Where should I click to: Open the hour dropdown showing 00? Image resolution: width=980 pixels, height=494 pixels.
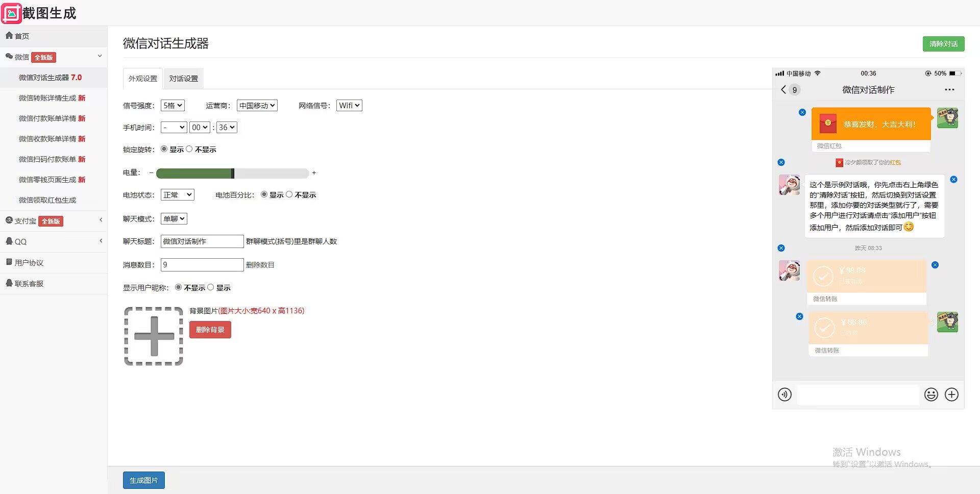pos(200,128)
